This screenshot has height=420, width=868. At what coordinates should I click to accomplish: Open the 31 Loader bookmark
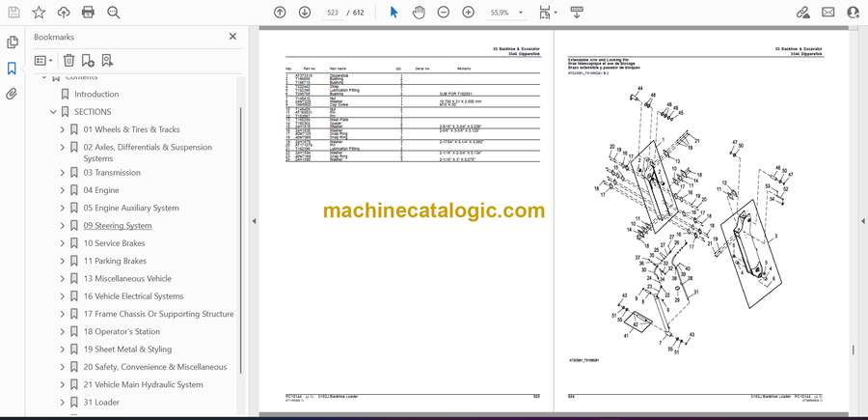(x=101, y=403)
